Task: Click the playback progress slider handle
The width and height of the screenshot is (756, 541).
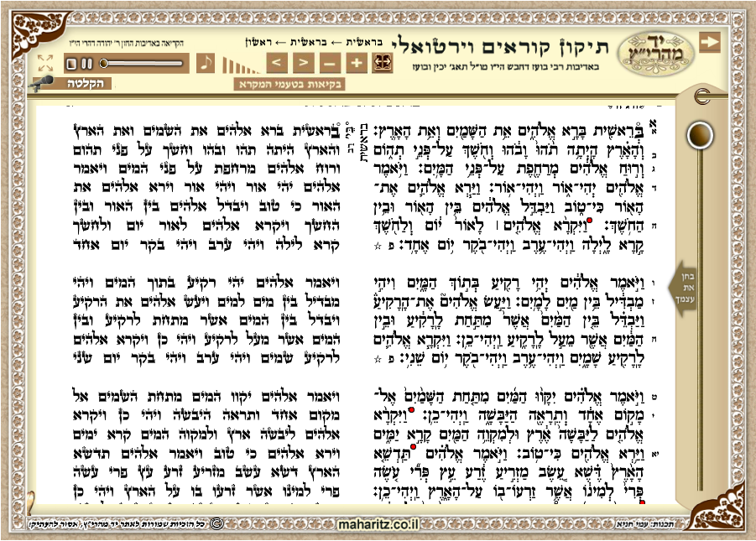Action: tap(104, 63)
